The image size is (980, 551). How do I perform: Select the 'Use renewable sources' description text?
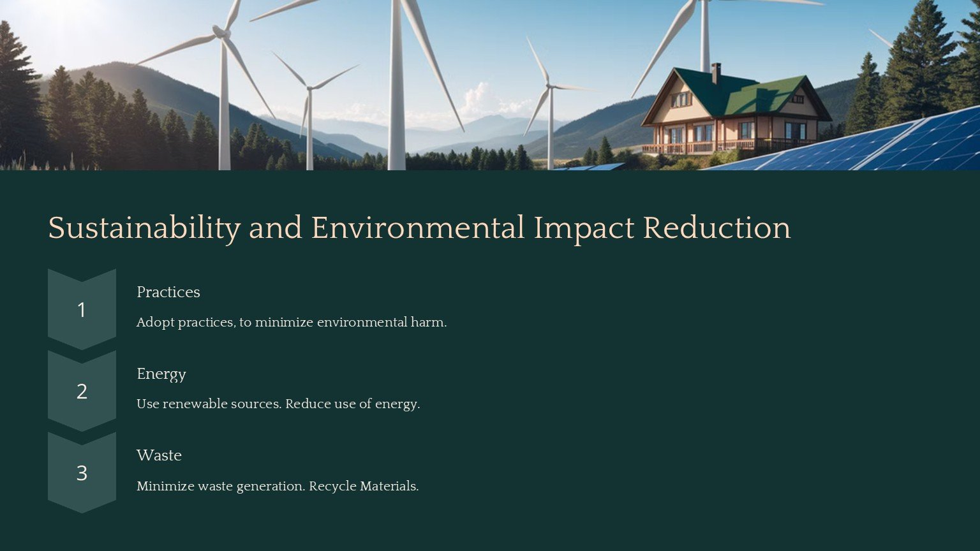click(278, 404)
